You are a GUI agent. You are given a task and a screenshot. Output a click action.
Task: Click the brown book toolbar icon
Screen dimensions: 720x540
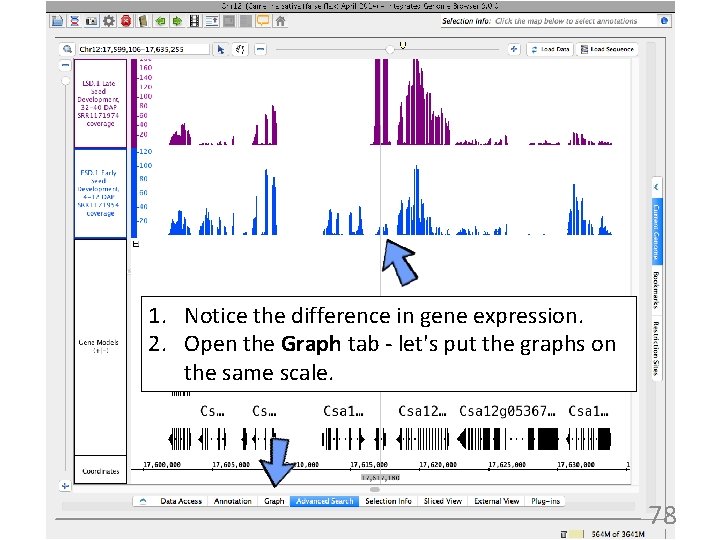click(x=143, y=21)
